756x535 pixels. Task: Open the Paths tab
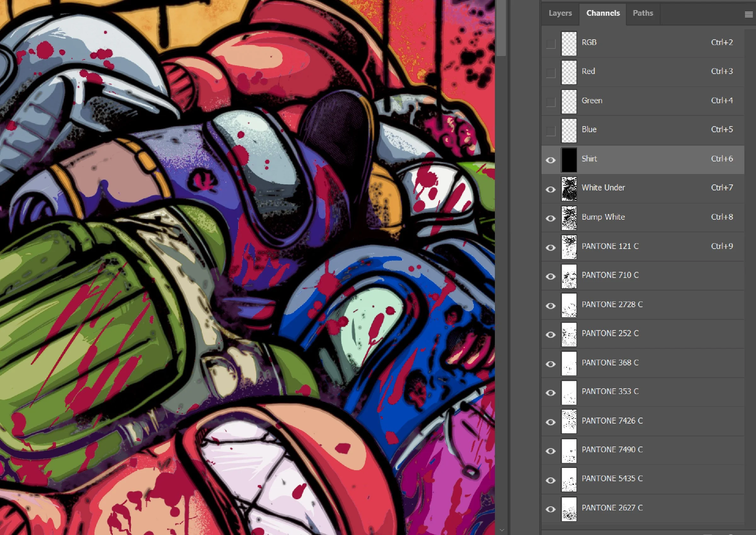[x=643, y=13]
